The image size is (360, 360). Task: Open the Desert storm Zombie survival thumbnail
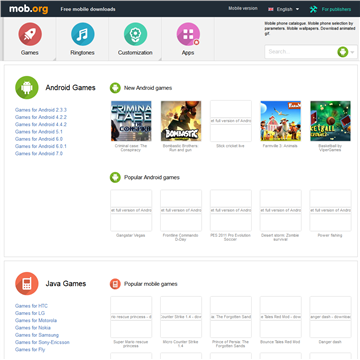pos(281,210)
